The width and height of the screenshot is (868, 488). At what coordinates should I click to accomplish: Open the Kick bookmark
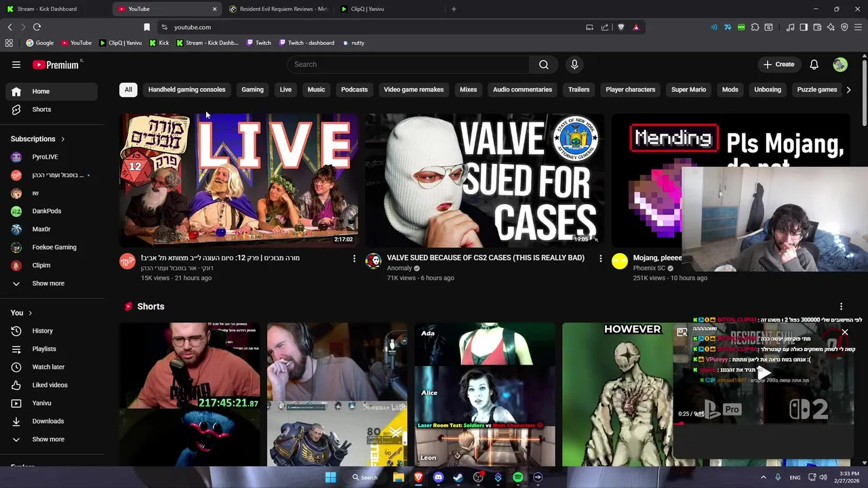pyautogui.click(x=159, y=43)
